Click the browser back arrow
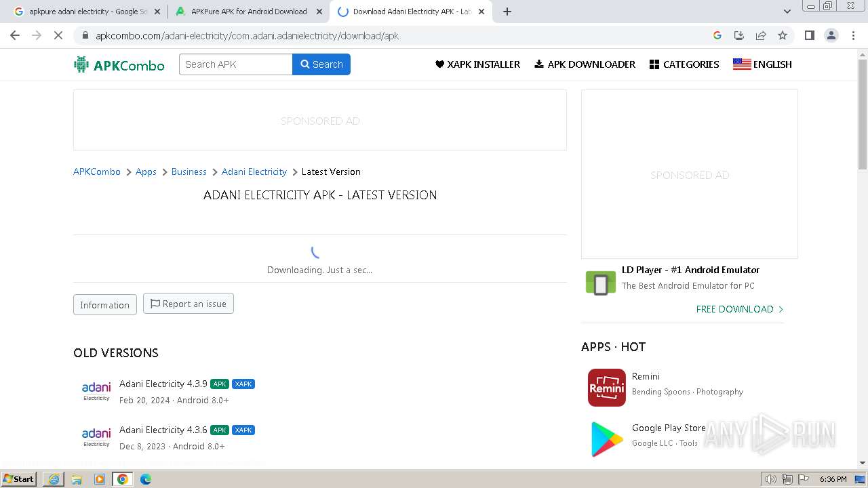 point(15,35)
